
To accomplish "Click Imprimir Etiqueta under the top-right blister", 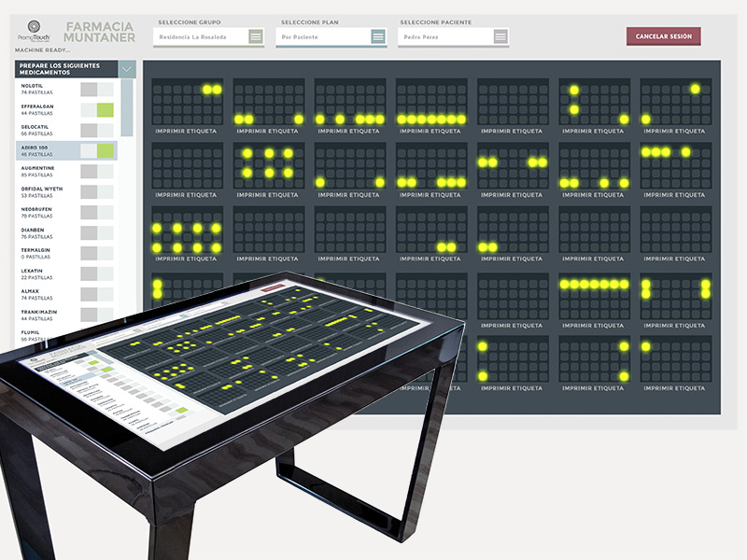I will click(676, 132).
